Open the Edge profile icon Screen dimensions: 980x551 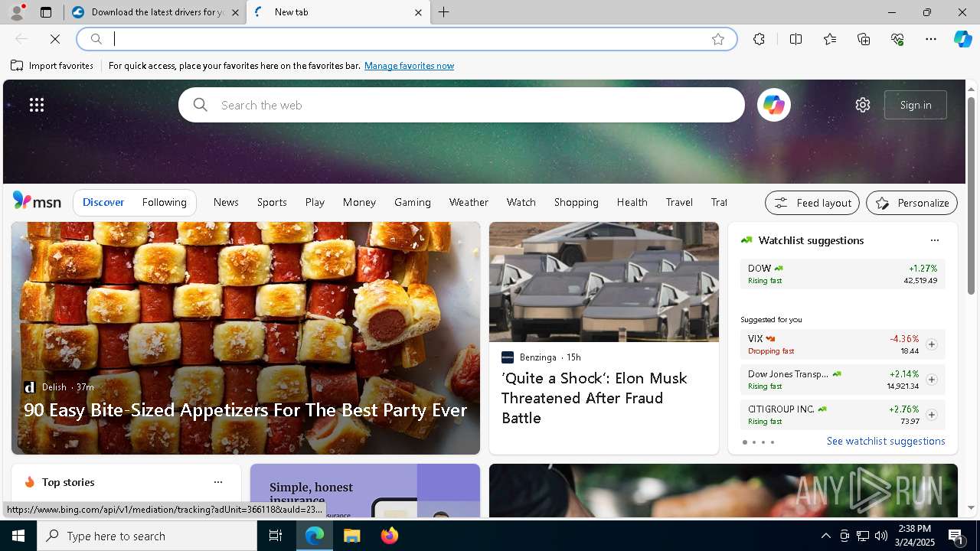[16, 12]
